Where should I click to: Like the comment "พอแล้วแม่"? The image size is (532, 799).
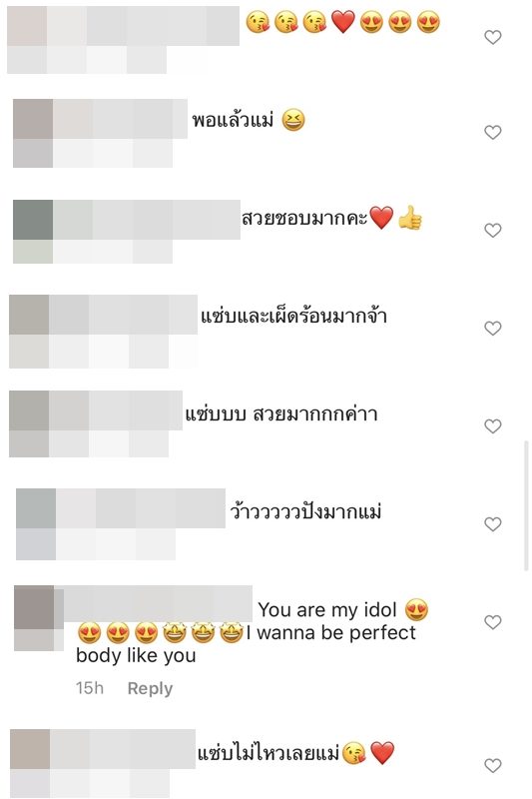[492, 133]
